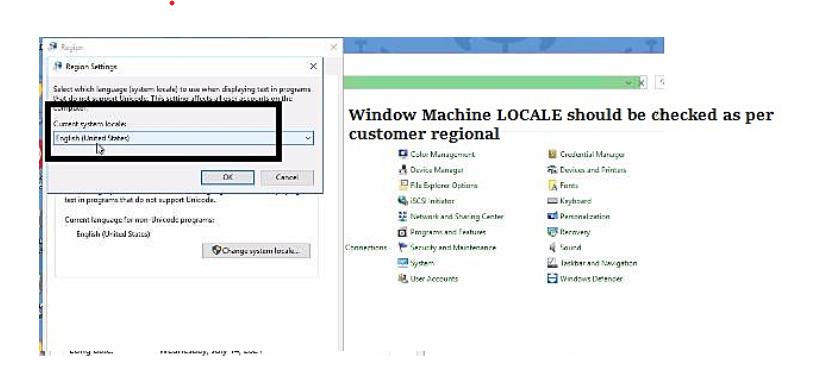
Task: Click Cancel in Region Settings dialog
Action: (287, 177)
